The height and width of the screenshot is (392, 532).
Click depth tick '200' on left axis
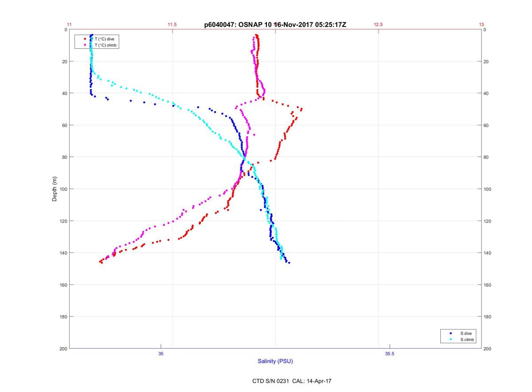click(63, 349)
